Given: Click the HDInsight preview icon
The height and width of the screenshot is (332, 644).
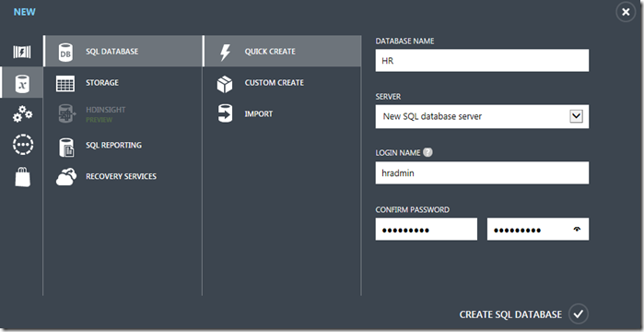Looking at the screenshot, I should pos(66,114).
